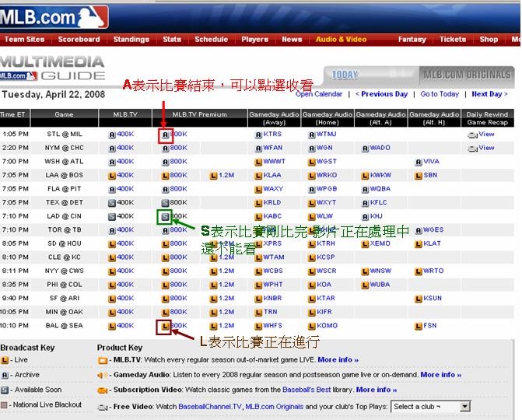Click Live icon next to SBN audio
The image size is (522, 420).
[419, 176]
